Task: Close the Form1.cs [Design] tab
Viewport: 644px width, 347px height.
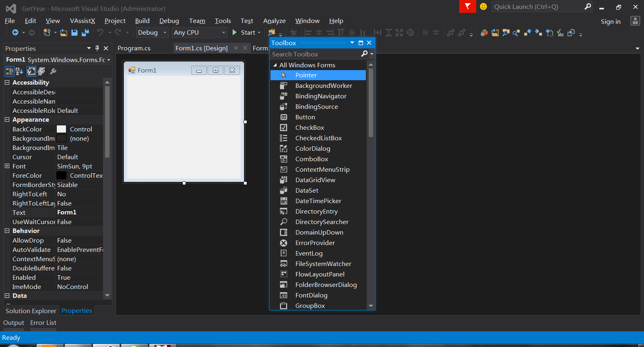Action: point(245,48)
